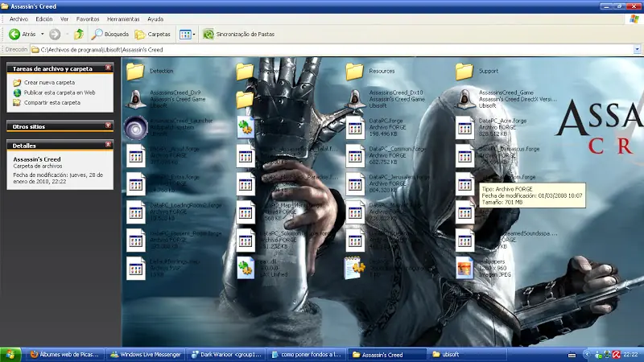Switch to Álbumes web de Picasa taskbar window

pos(65,355)
